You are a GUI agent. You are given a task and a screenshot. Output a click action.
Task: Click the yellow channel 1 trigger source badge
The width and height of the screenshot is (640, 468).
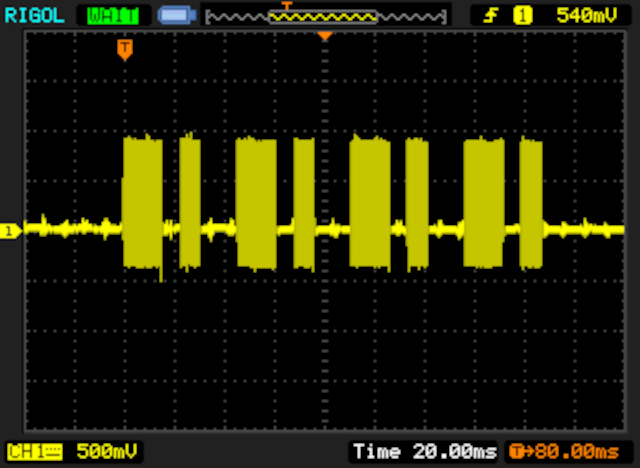(522, 16)
